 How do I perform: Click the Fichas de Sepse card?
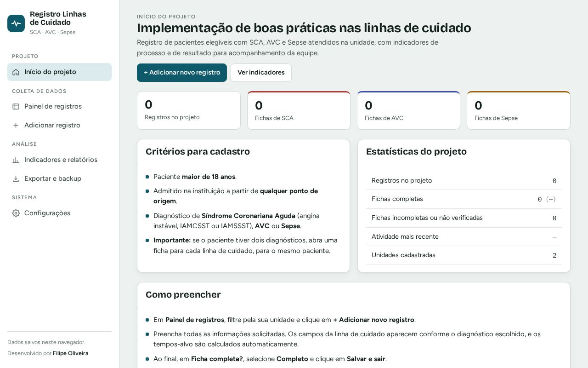[x=519, y=110]
